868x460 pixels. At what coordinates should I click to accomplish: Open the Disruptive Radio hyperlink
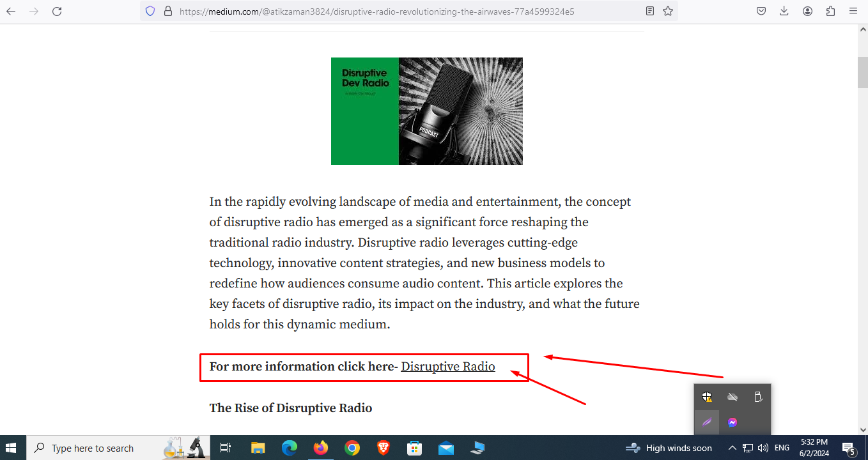click(x=448, y=367)
